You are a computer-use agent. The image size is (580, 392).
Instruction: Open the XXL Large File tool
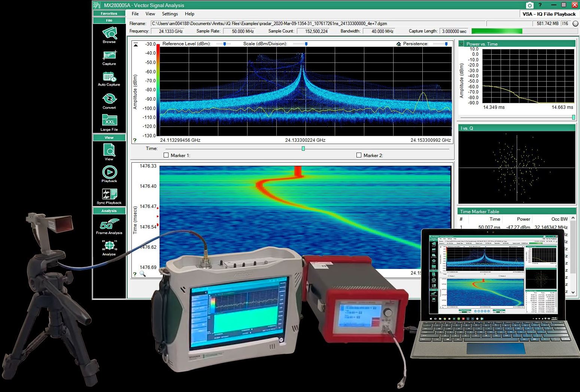(x=109, y=121)
